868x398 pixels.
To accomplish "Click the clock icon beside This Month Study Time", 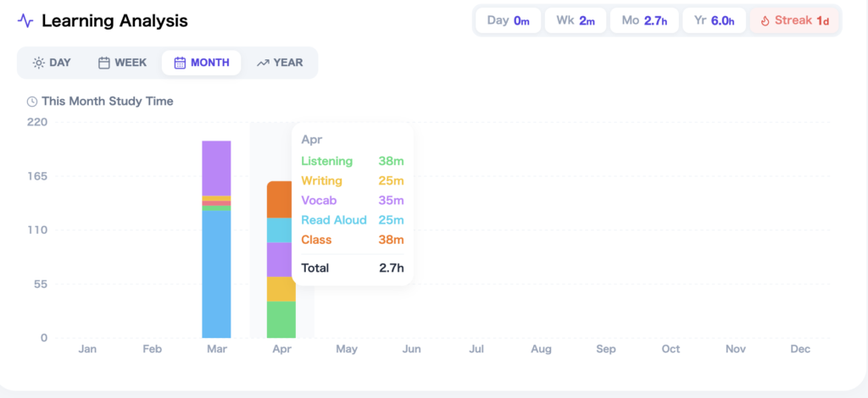I will (32, 102).
